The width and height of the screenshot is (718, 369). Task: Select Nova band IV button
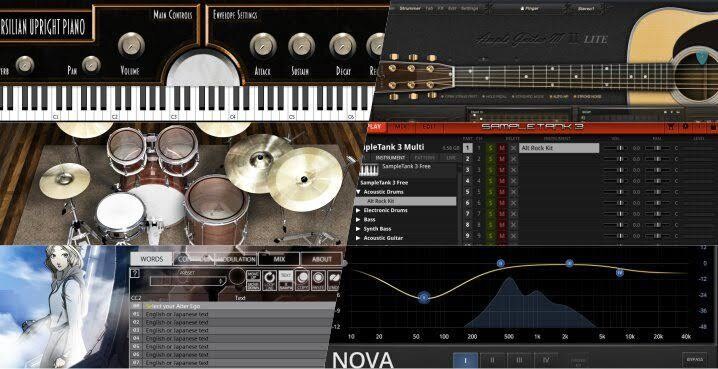(x=545, y=360)
